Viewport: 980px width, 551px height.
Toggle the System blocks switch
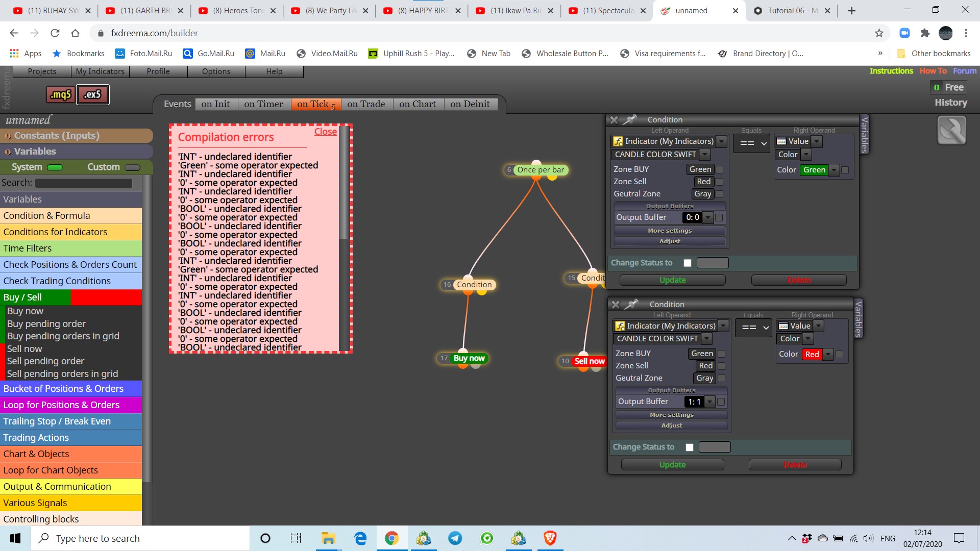coord(55,167)
